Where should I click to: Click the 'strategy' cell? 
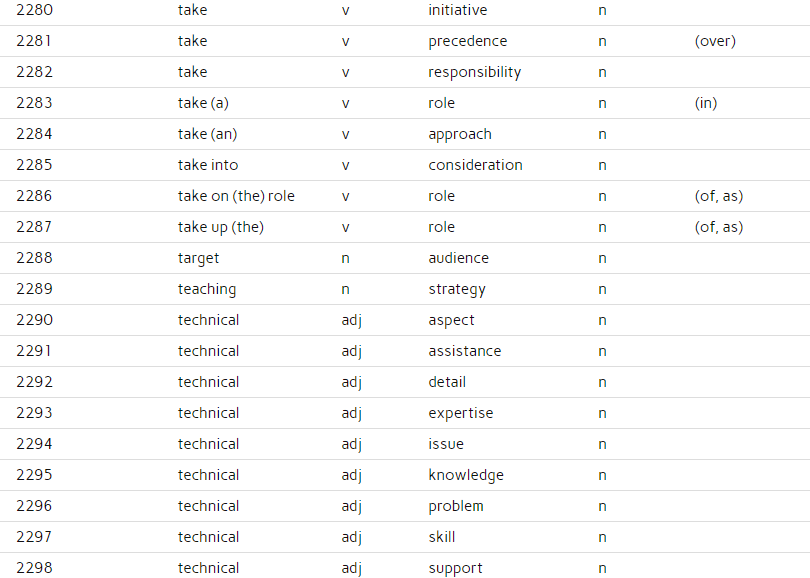coord(457,289)
